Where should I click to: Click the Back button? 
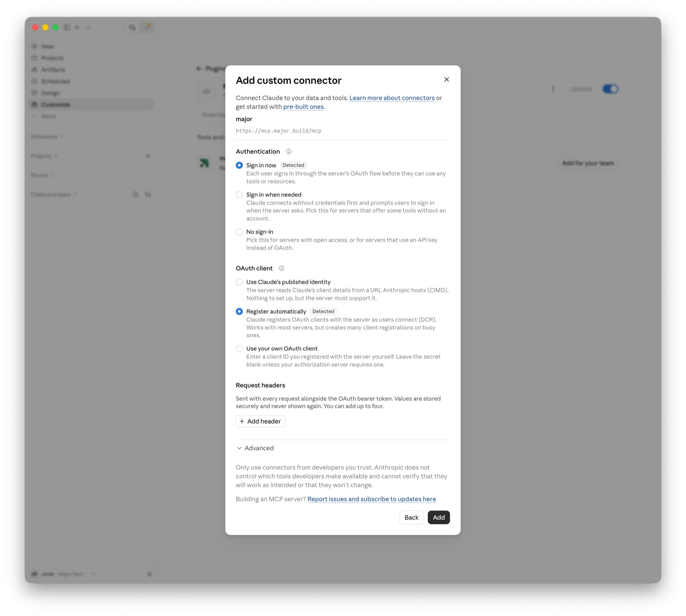[x=411, y=518]
